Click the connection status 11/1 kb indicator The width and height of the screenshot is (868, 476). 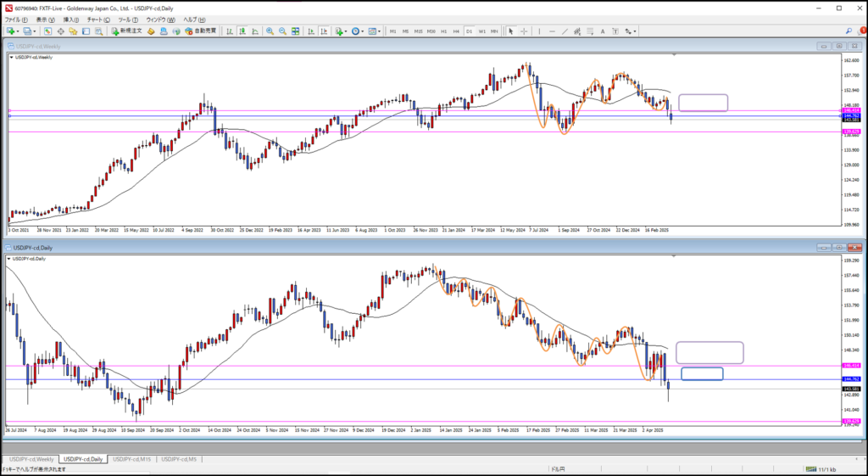822,469
